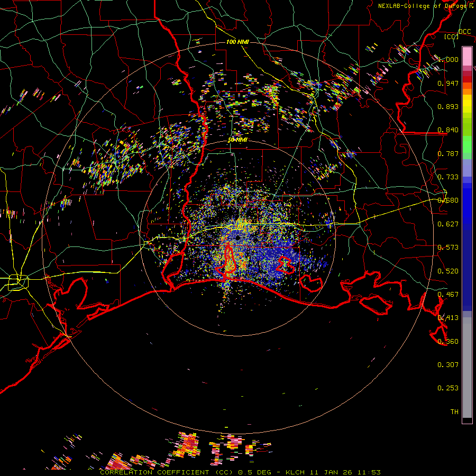The height and width of the screenshot is (476, 476).
Task: Click the [CC] units label above the color bar
Action: pos(451,36)
